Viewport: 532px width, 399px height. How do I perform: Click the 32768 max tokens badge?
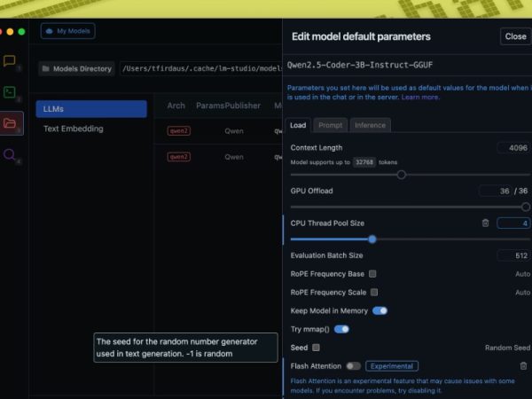tap(364, 162)
